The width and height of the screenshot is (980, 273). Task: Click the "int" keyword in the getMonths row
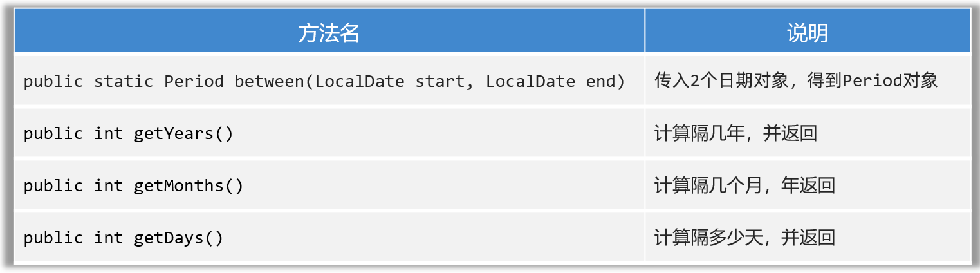108,185
